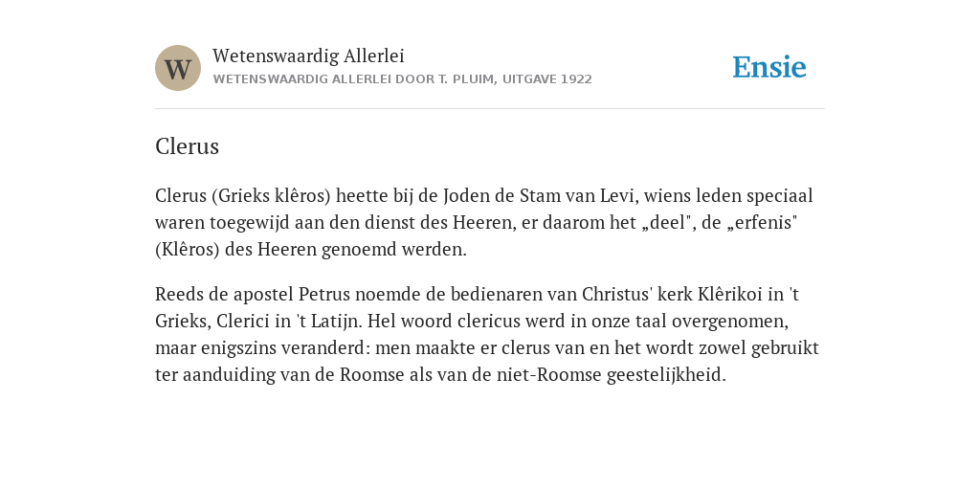Click the second paragraph starting with Reeds
Screen dimensions: 980x490
point(487,334)
